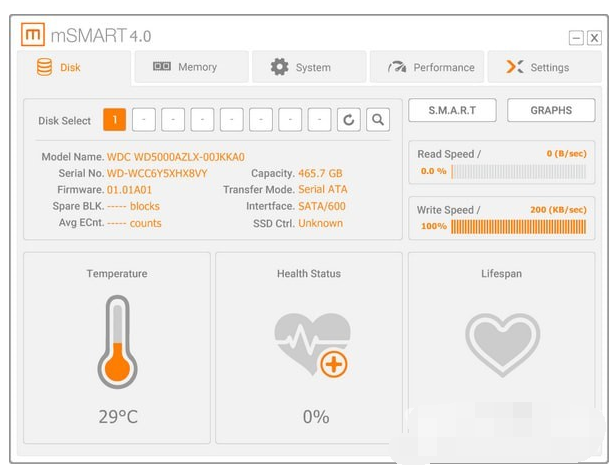
Task: Click the Read Speed progress bar
Action: [519, 172]
